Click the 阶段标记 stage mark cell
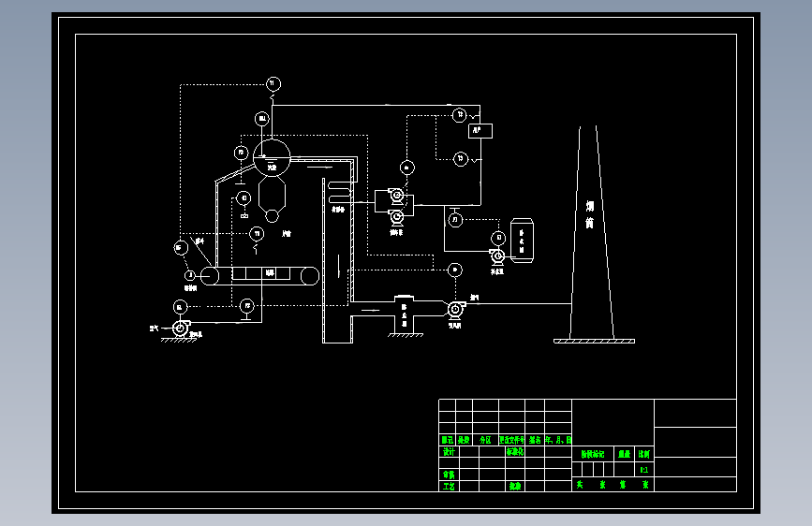Viewport: 812px width, 526px height. [593, 454]
